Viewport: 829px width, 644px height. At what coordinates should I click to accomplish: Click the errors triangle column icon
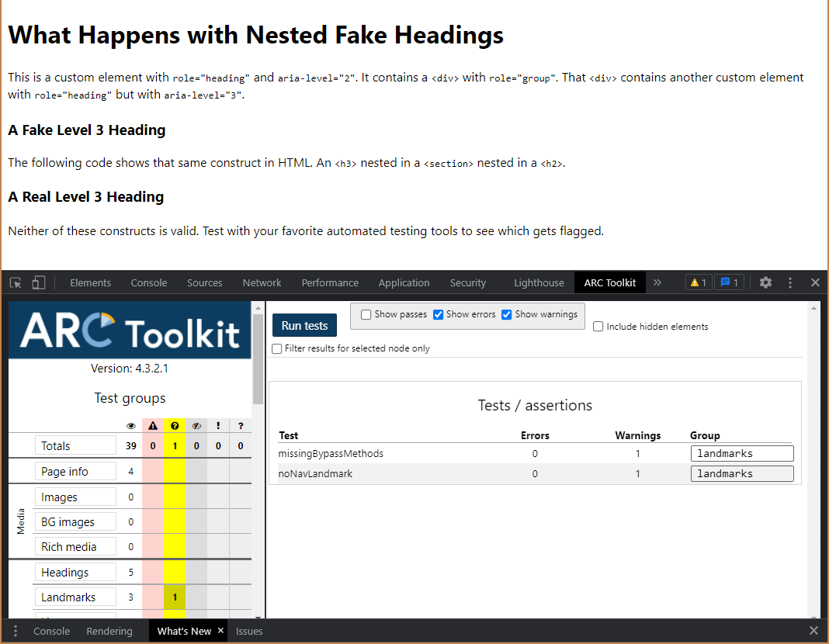coord(153,426)
